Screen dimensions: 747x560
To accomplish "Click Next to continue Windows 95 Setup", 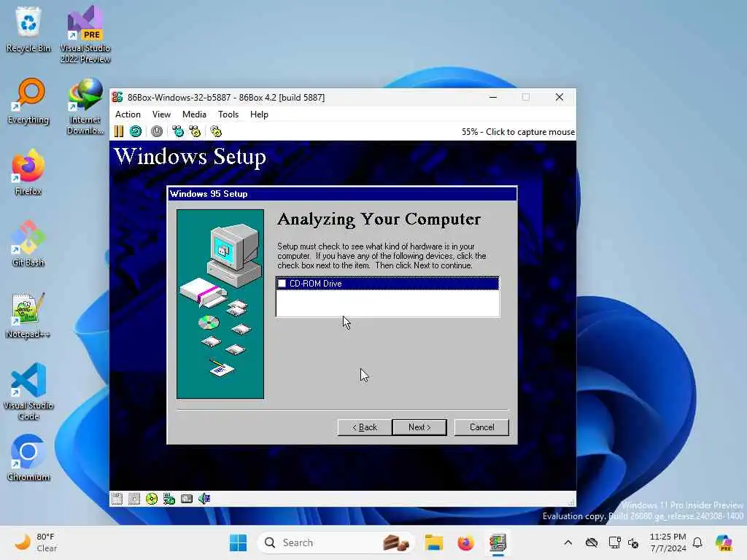I will (x=419, y=427).
